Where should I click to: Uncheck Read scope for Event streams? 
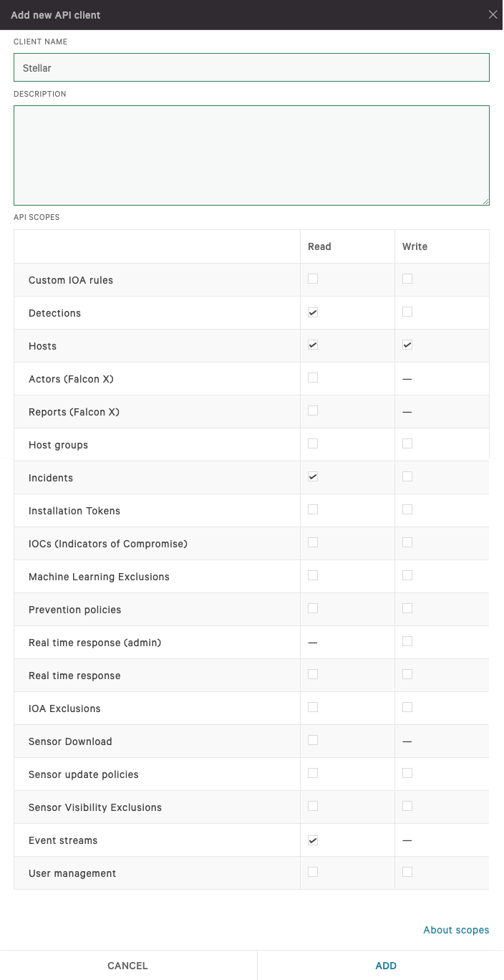pos(313,840)
